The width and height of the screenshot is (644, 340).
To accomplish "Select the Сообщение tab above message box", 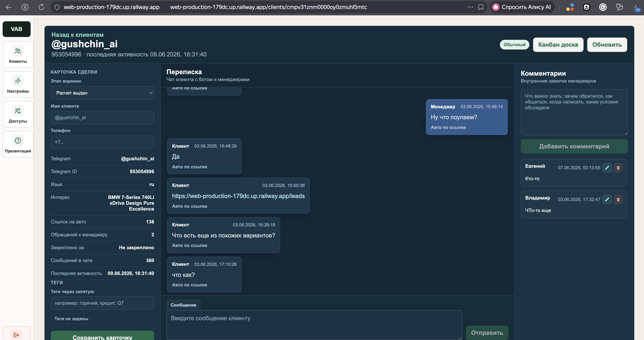I will (183, 305).
